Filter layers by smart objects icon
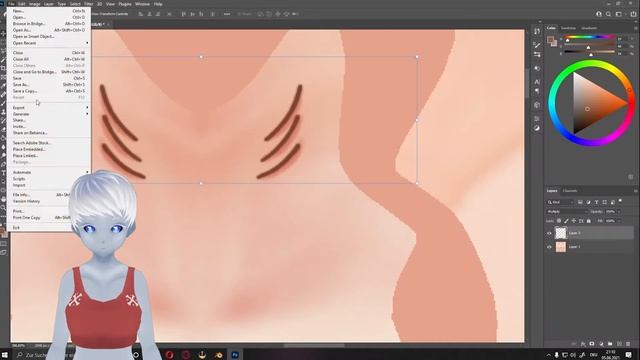The image size is (640, 360). [x=613, y=202]
